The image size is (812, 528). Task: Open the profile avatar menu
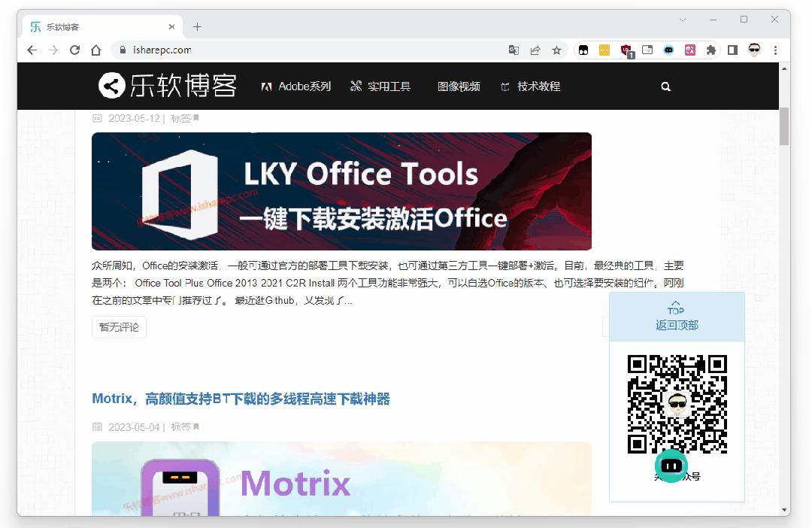coord(754,50)
